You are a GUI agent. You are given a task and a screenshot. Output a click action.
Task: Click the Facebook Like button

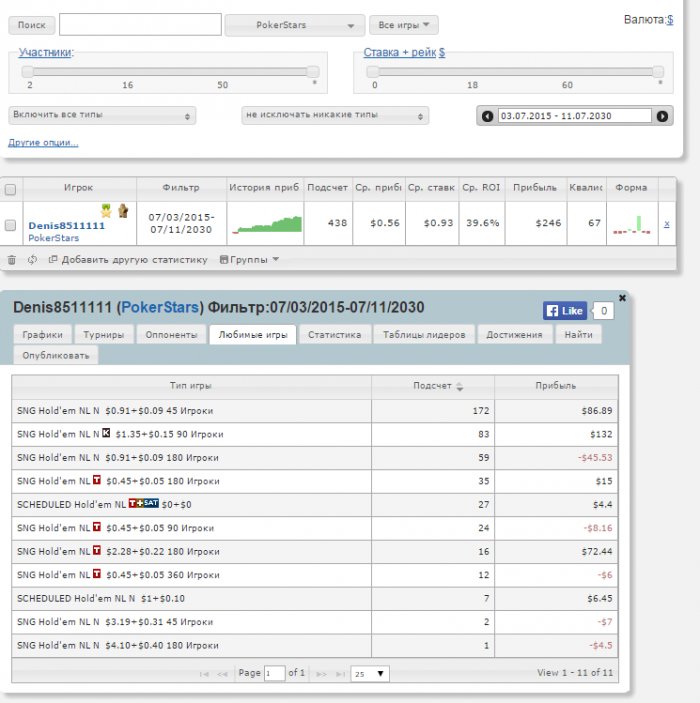tap(565, 311)
